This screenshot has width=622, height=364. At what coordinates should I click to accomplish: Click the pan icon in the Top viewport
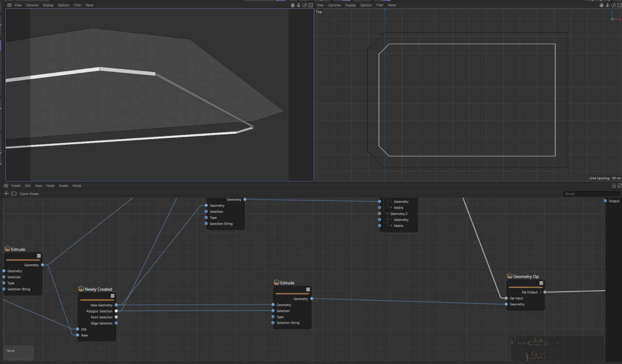pyautogui.click(x=601, y=5)
